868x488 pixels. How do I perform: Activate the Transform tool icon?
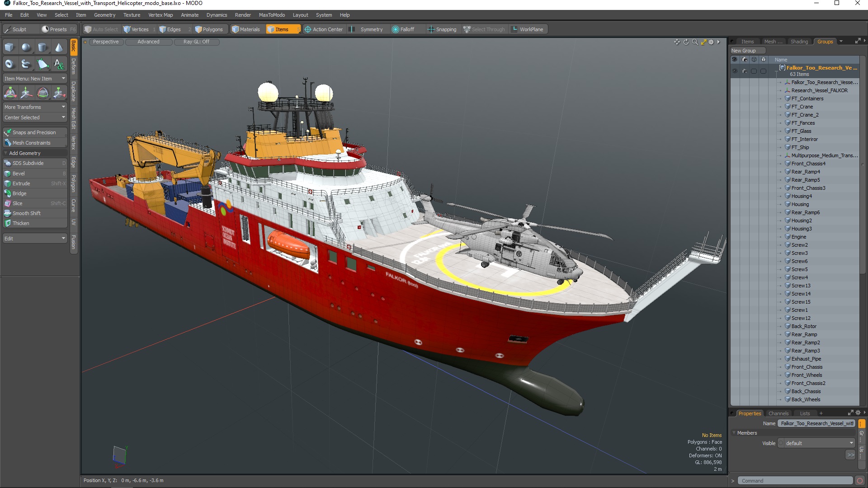pyautogui.click(x=10, y=93)
